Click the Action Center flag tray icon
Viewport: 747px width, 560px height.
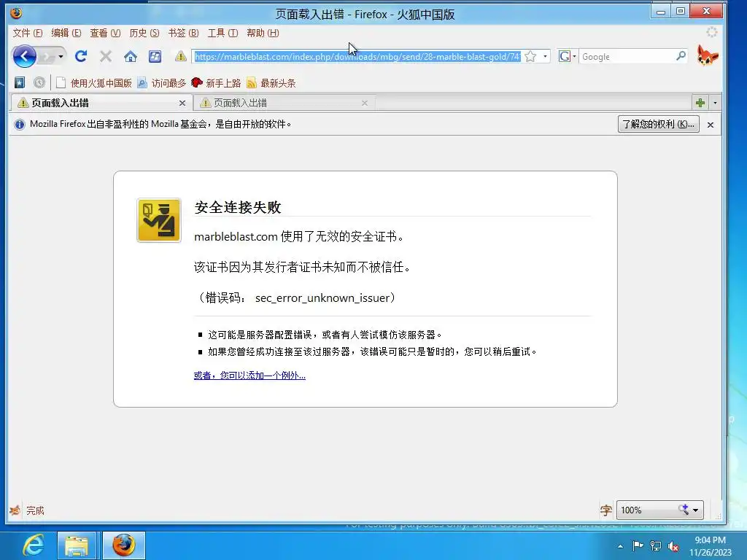(638, 545)
